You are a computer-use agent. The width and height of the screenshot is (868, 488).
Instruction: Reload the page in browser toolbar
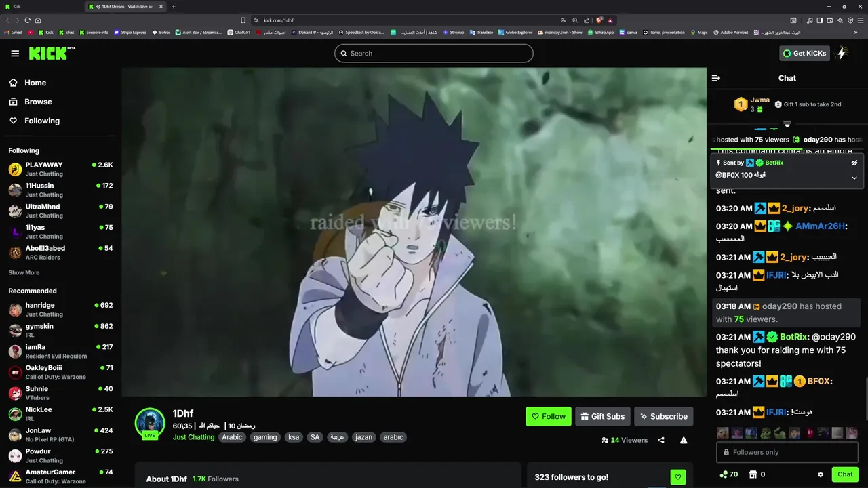(x=28, y=20)
